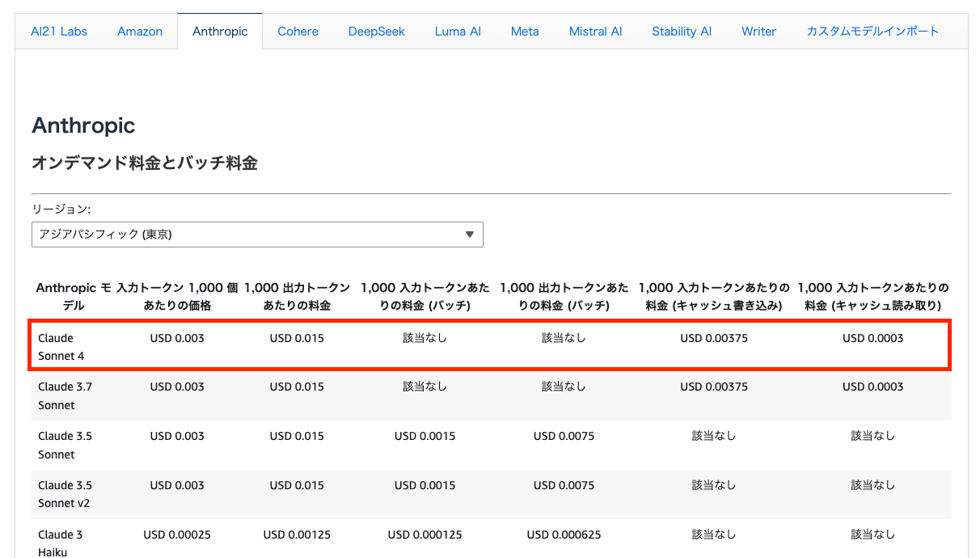This screenshot has height=558, width=980.
Task: Click Claude Sonnet 4 batch input 該当なし
Action: coord(425,338)
